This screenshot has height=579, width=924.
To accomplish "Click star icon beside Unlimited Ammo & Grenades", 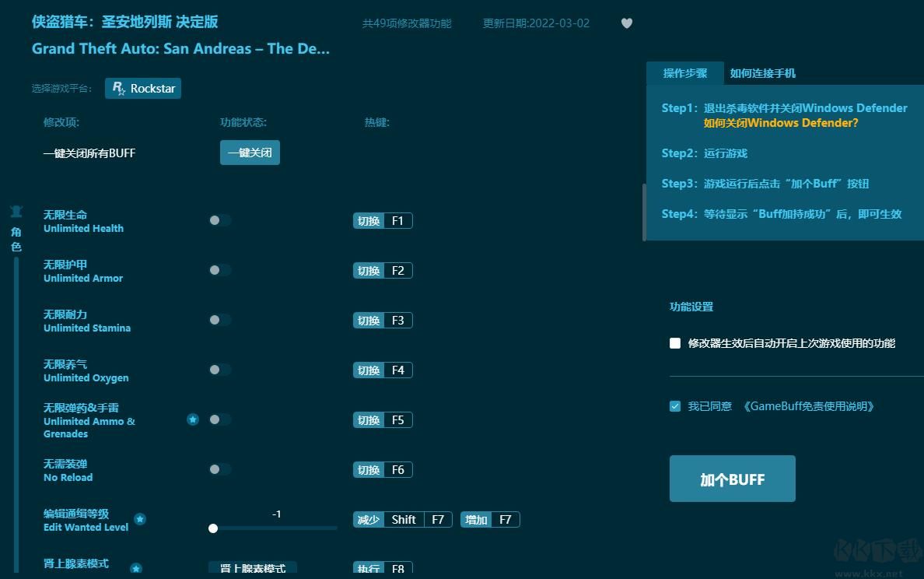I will pos(193,419).
